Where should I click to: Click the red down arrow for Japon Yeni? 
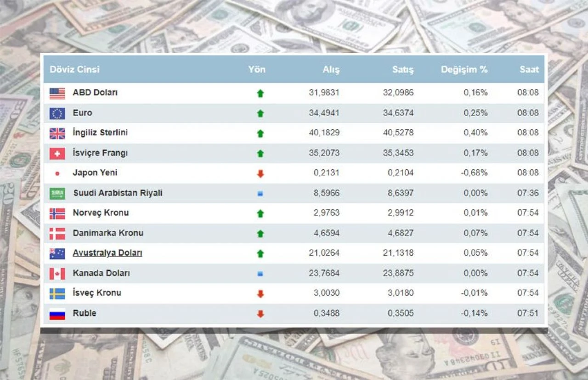[260, 173]
